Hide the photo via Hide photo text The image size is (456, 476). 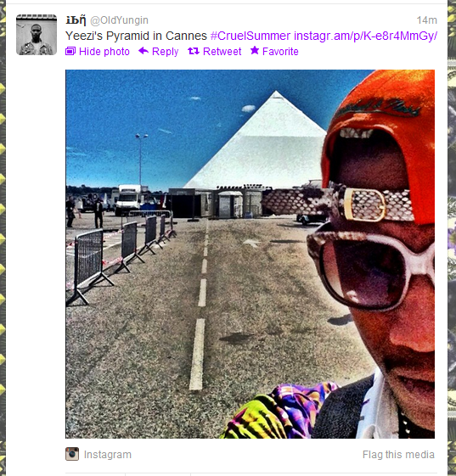[104, 52]
